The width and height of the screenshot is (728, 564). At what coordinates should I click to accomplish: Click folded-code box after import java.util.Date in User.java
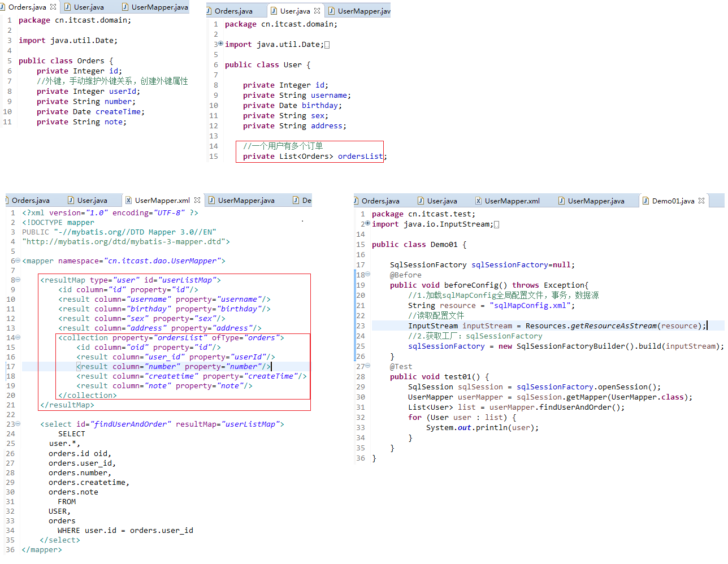pyautogui.click(x=327, y=45)
